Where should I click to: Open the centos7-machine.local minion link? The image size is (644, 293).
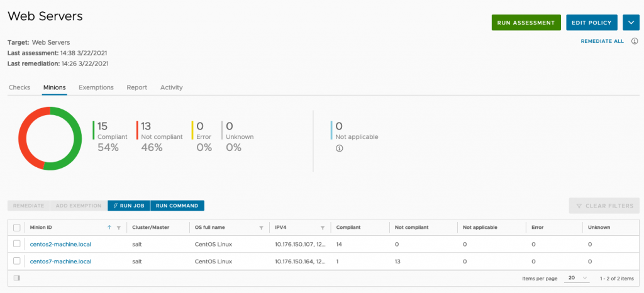tap(60, 261)
